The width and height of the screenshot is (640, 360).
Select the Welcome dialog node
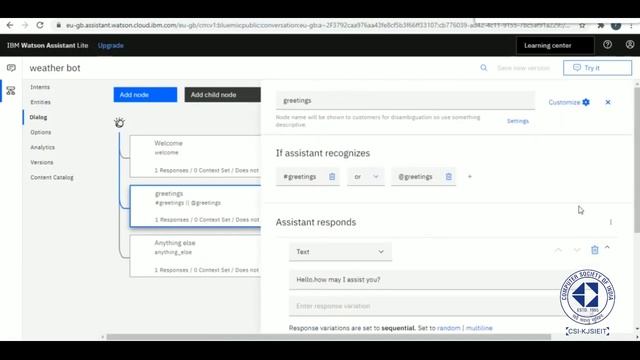point(195,156)
